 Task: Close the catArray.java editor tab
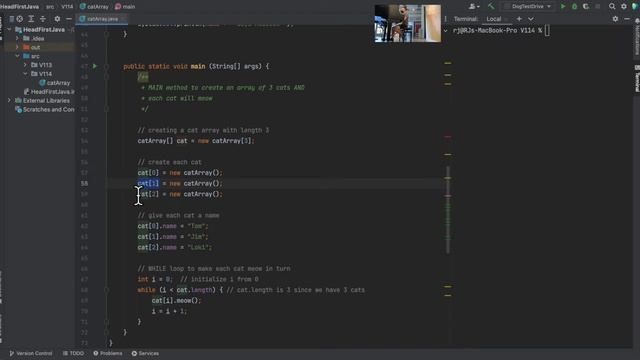122,19
